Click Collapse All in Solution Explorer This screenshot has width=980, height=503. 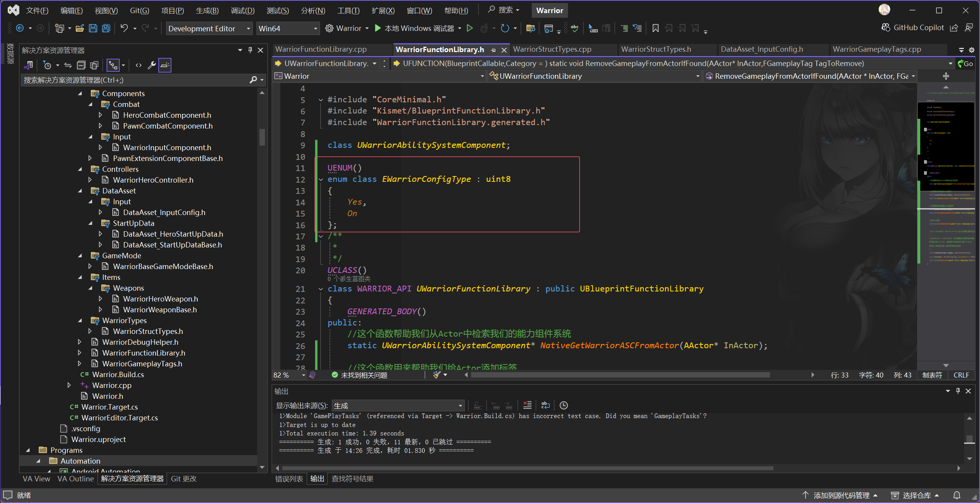[81, 65]
